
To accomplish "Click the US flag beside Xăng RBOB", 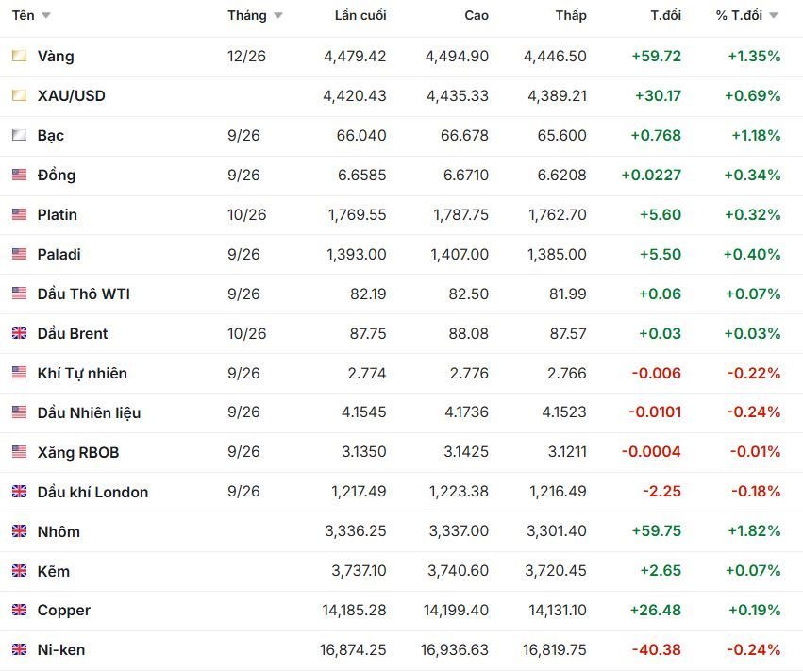I will 20,452.
